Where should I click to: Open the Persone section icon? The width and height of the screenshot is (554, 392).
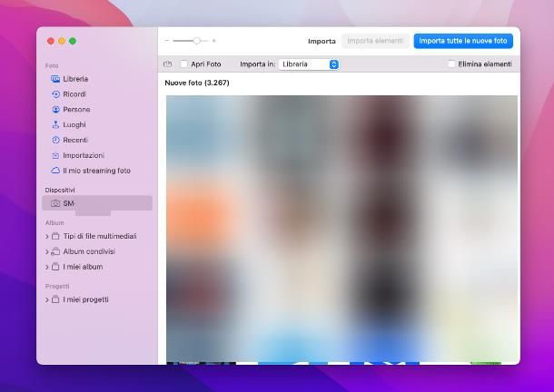coord(55,110)
